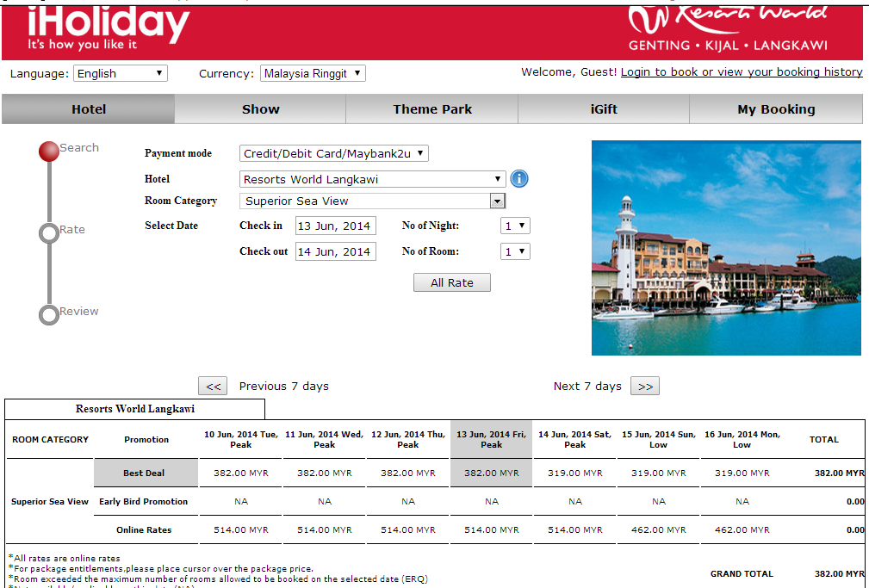
Task: Select Online Rates price for 16 Jun
Action: pyautogui.click(x=742, y=529)
